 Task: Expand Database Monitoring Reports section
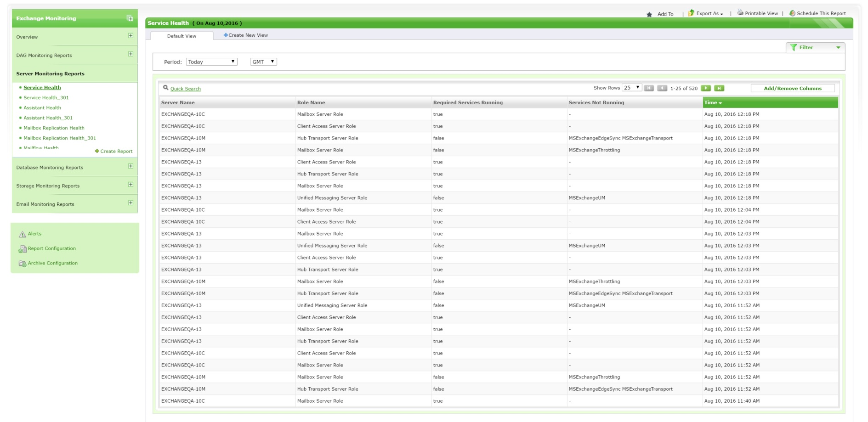coord(130,166)
